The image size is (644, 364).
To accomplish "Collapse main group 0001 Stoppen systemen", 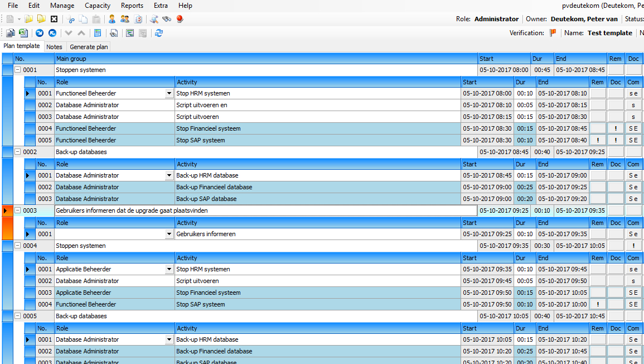I will pyautogui.click(x=18, y=70).
